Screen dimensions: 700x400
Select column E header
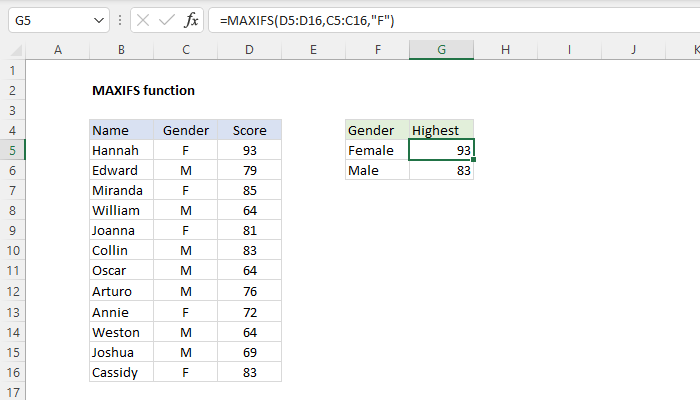point(313,50)
